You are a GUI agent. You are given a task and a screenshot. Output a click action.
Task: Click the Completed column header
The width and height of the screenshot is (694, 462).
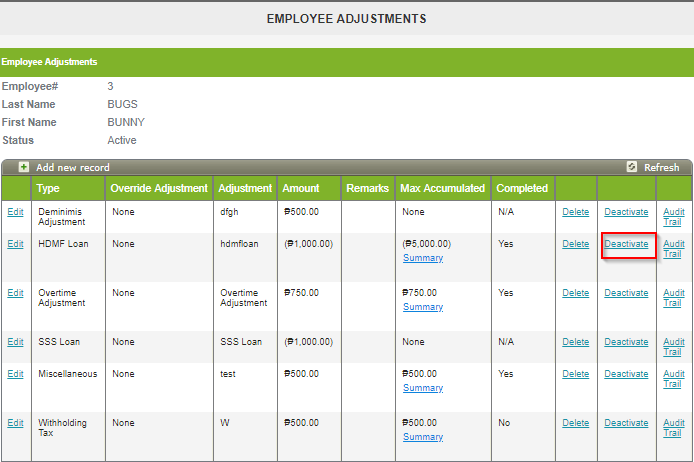(x=523, y=188)
